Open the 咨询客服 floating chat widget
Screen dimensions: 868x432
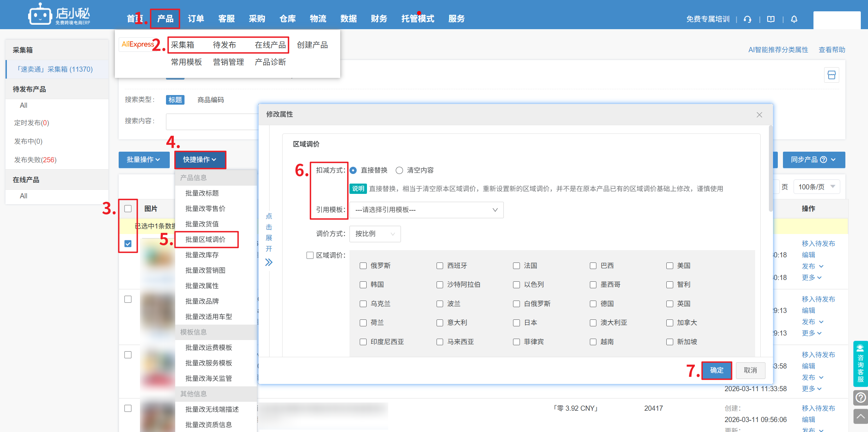coord(860,364)
